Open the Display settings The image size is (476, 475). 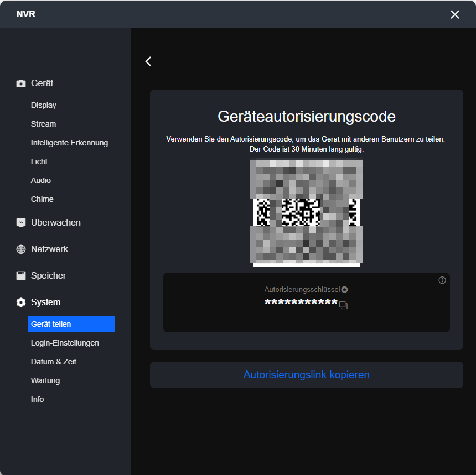(44, 105)
